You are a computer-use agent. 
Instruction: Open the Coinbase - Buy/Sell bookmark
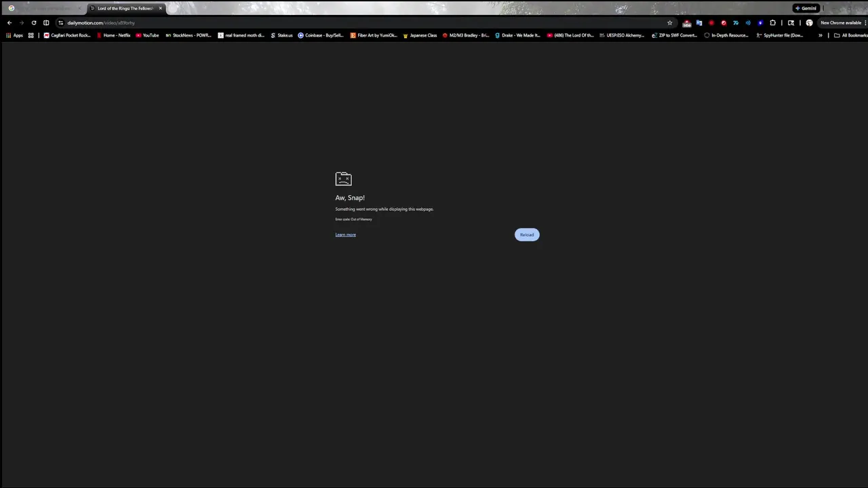click(321, 35)
